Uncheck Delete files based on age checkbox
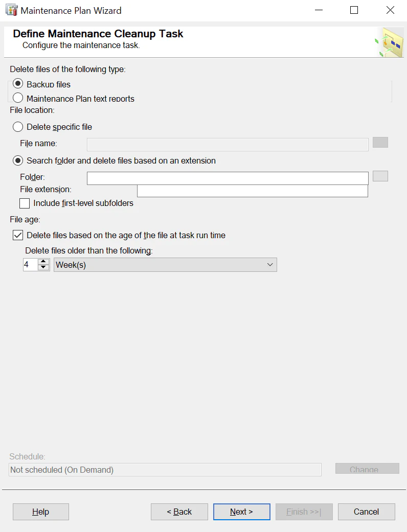The image size is (407, 532). 18,235
